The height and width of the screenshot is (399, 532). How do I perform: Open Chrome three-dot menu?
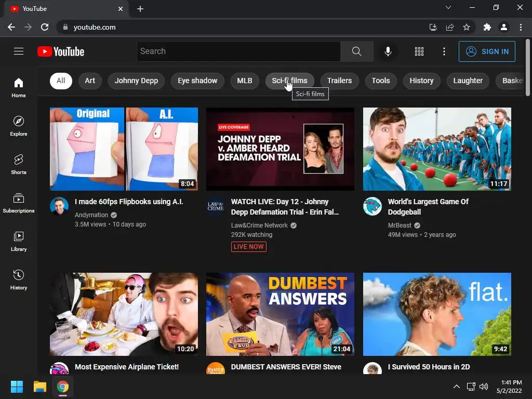(x=521, y=27)
